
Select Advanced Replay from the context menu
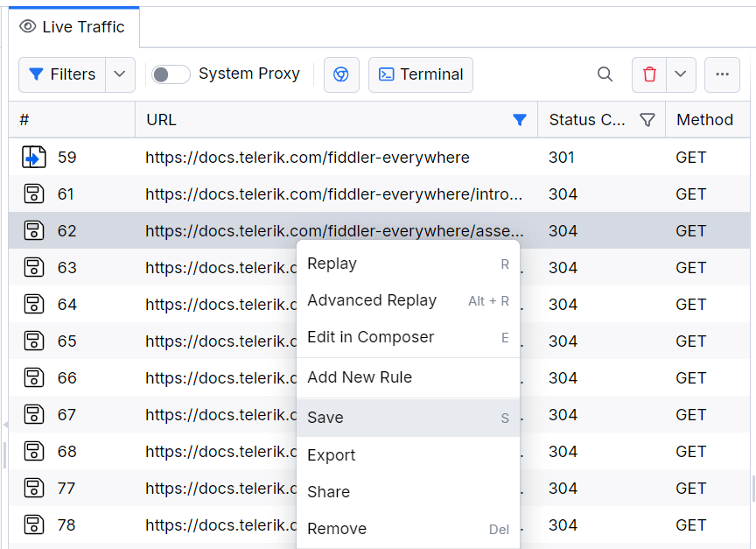click(x=372, y=300)
